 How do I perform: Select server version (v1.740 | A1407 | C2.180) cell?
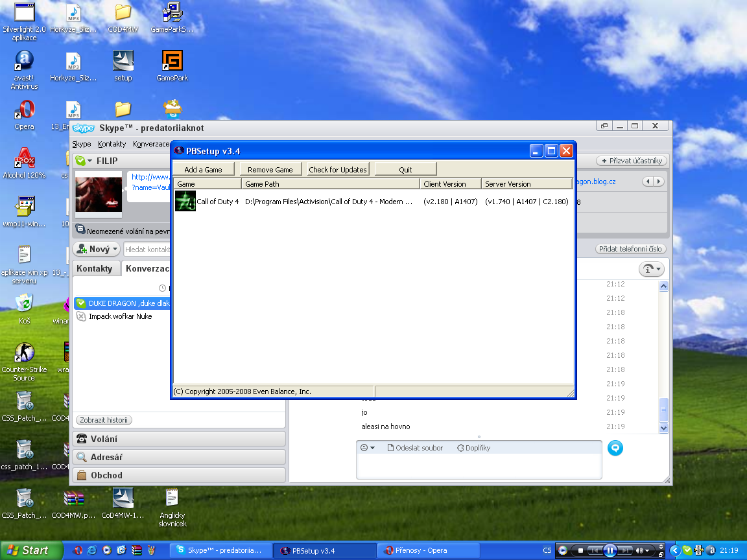pos(527,202)
